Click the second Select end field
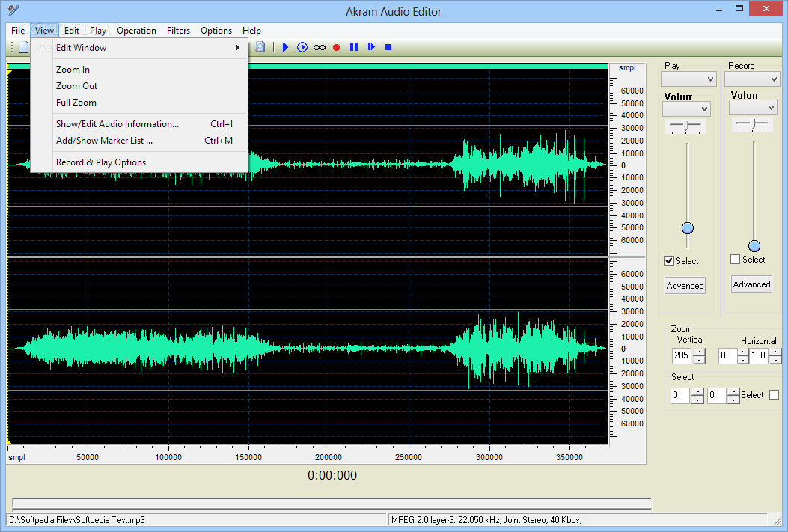The image size is (788, 532). click(717, 395)
